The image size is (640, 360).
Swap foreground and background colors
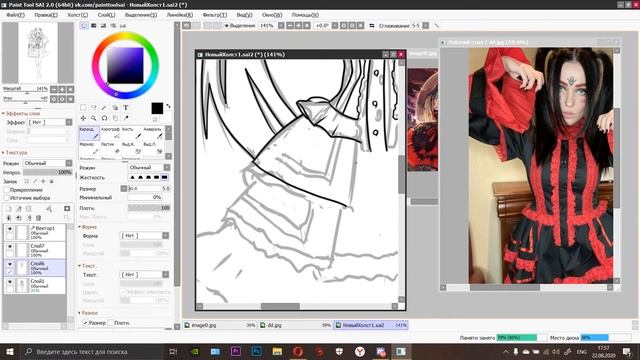click(168, 106)
